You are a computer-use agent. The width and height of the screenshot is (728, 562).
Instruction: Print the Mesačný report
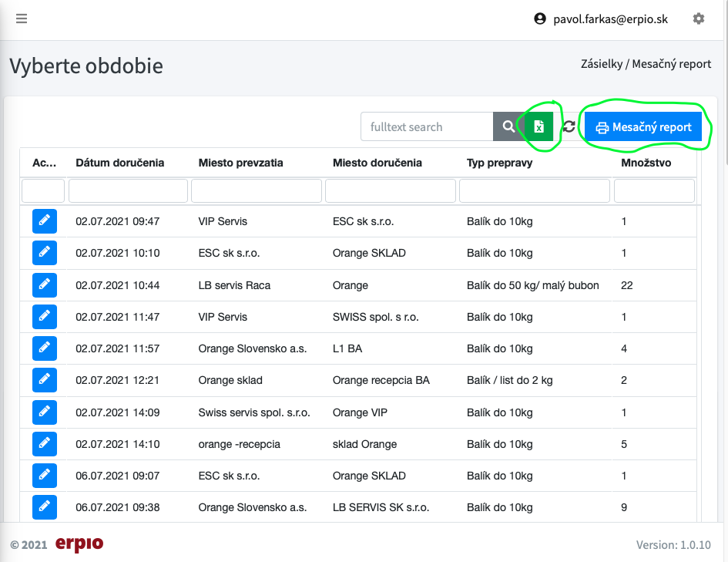[x=642, y=127]
